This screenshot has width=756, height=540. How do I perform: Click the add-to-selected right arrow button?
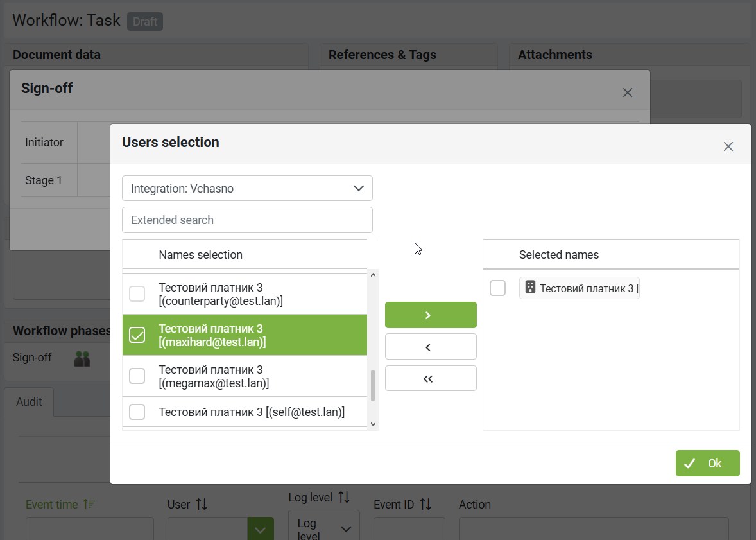tap(430, 315)
